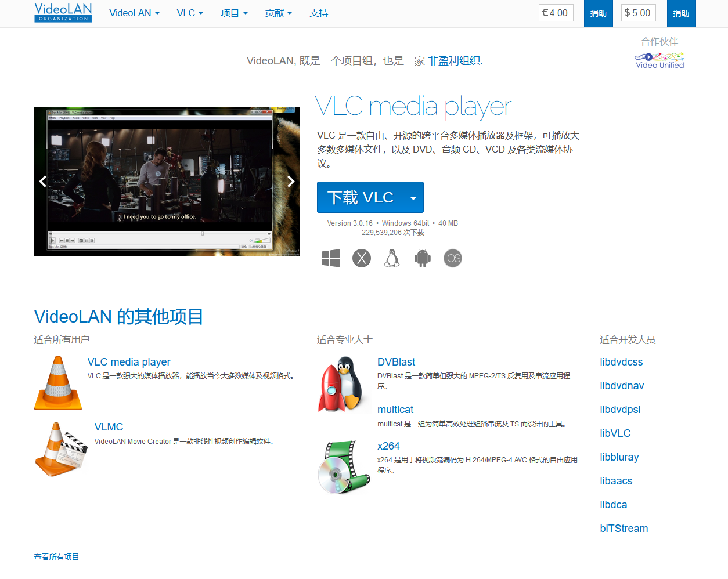The height and width of the screenshot is (579, 728).
Task: Click the 捐助 button beside dollar amount
Action: (681, 13)
